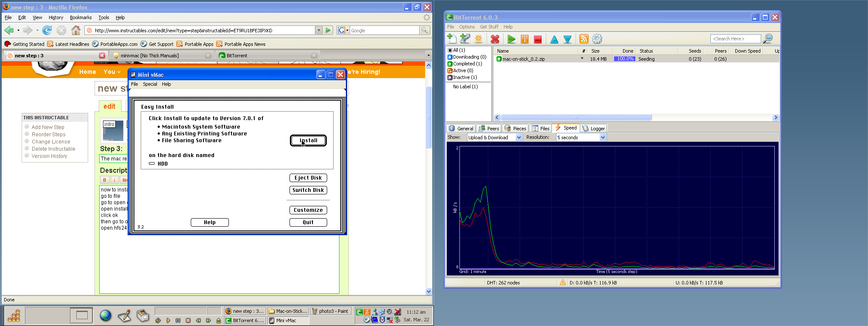Click magnifying glass search icon in BitTorrent
This screenshot has height=326, width=868.
coord(768,39)
